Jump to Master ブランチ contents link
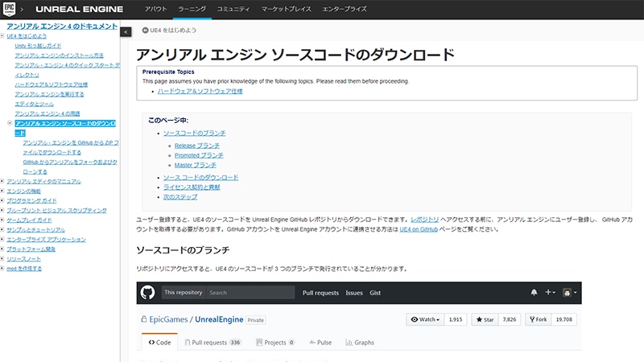The height and width of the screenshot is (362, 644). click(x=195, y=165)
